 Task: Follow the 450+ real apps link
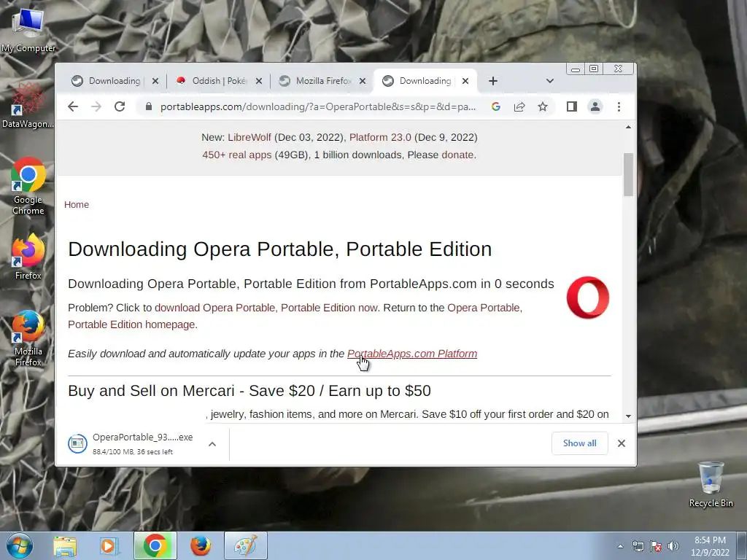tap(237, 155)
